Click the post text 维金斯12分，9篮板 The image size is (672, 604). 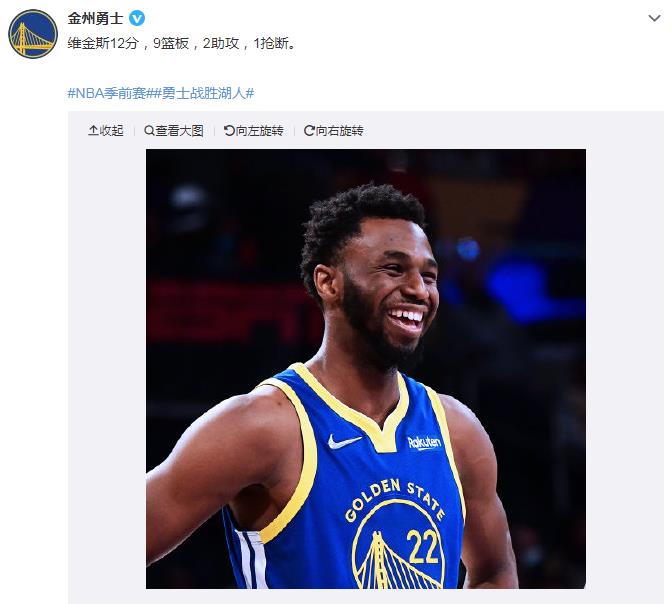click(128, 43)
